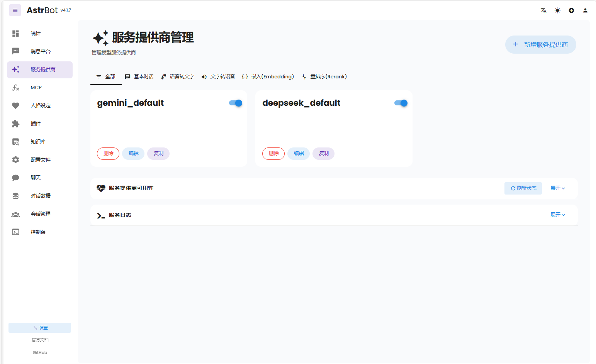Open the GitHub link

[x=40, y=353]
